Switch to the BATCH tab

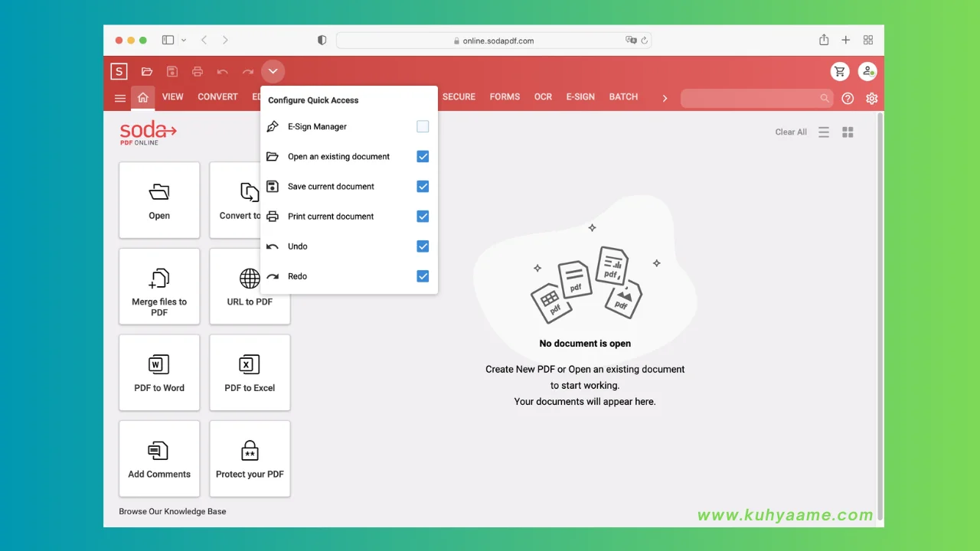pyautogui.click(x=623, y=97)
